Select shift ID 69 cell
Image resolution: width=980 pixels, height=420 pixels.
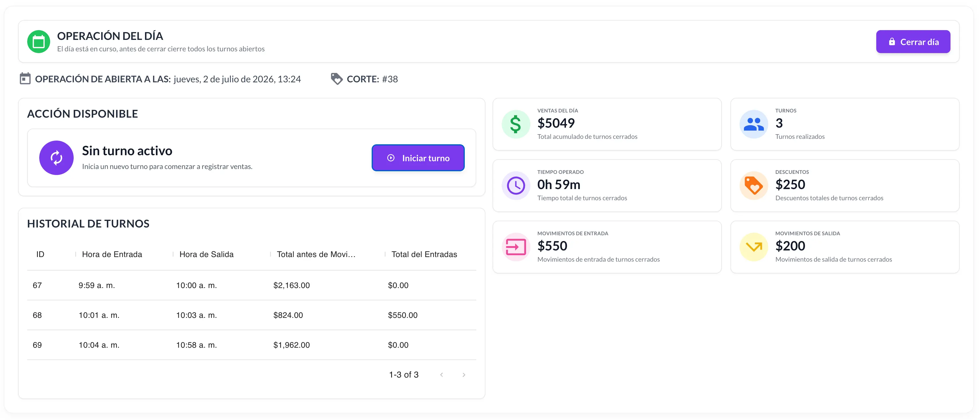coord(37,345)
